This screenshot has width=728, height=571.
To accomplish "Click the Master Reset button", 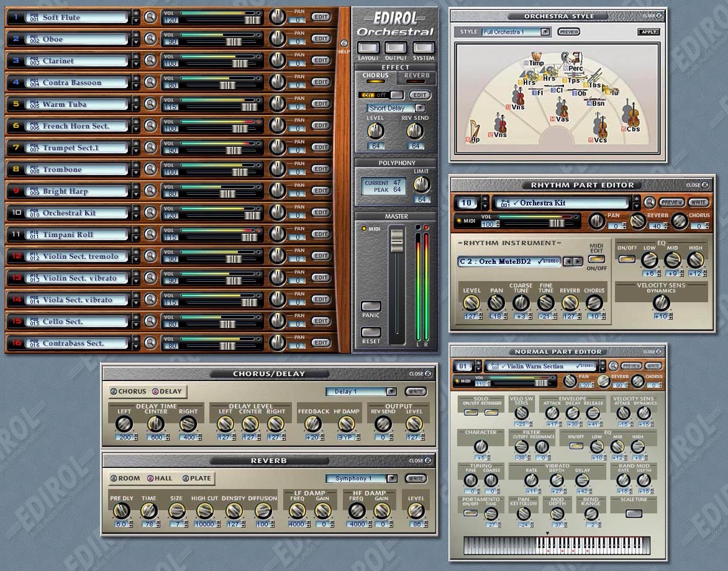I will pos(371,332).
